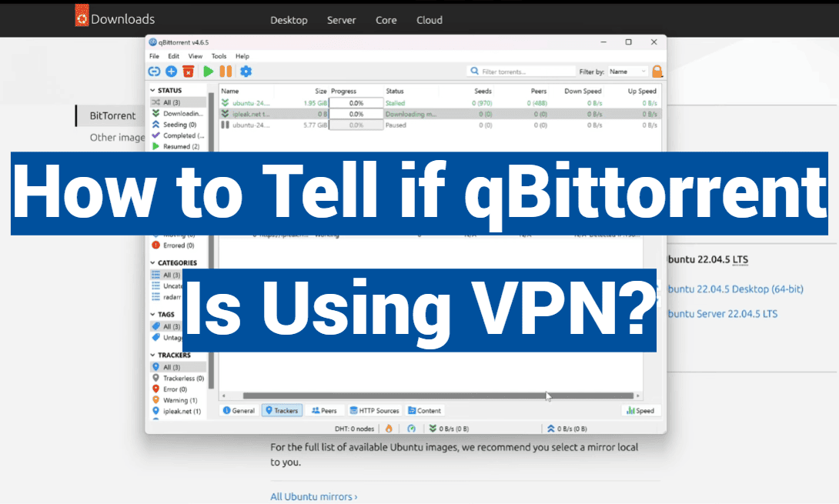
Task: Select the Seeding (0) status filter
Action: 179,125
